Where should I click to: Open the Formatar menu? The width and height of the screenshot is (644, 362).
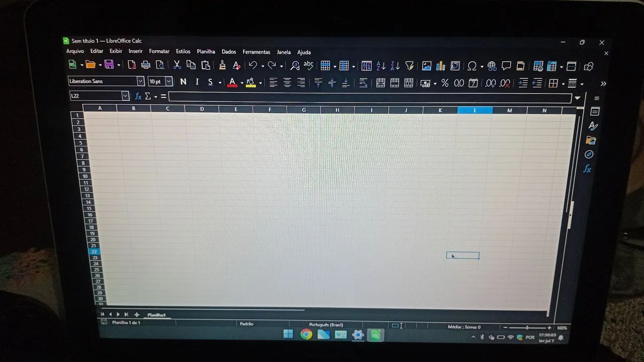159,51
